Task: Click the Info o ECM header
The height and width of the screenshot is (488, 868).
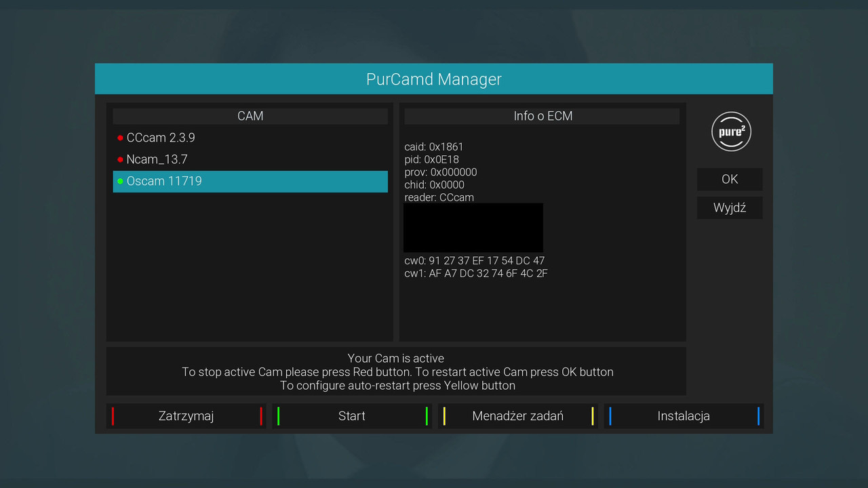Action: (x=542, y=116)
